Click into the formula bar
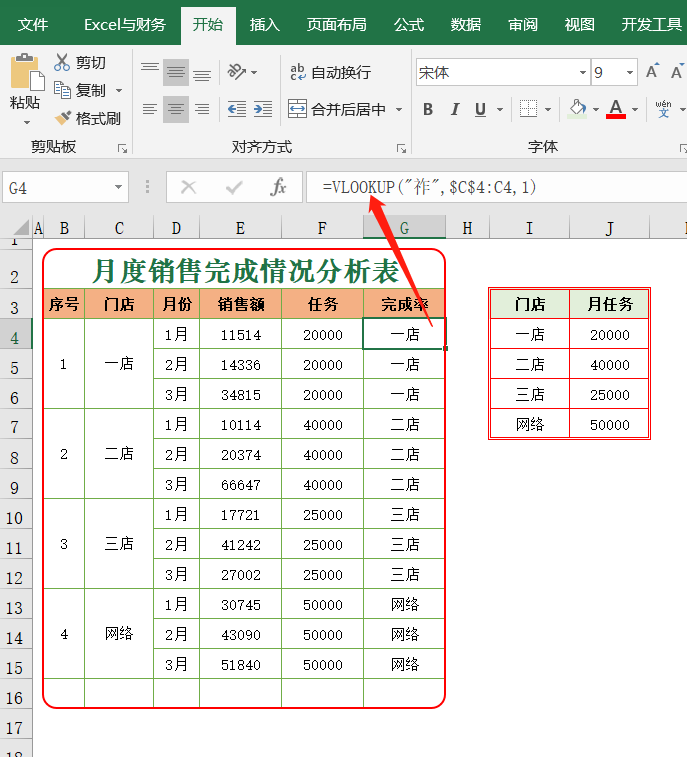Image resolution: width=687 pixels, height=757 pixels. [x=496, y=187]
